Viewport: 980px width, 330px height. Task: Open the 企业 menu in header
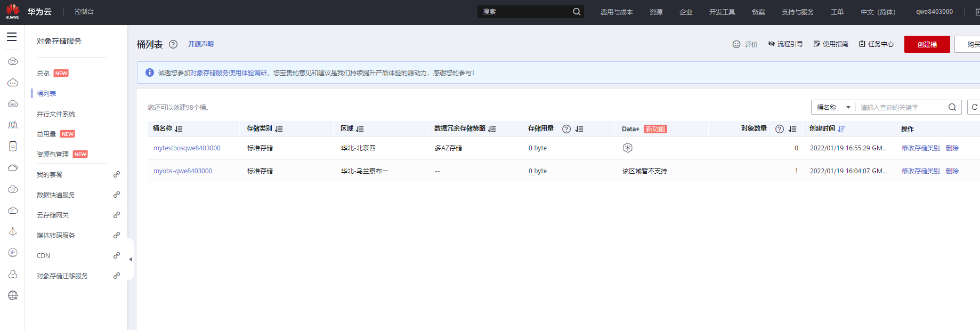point(686,12)
